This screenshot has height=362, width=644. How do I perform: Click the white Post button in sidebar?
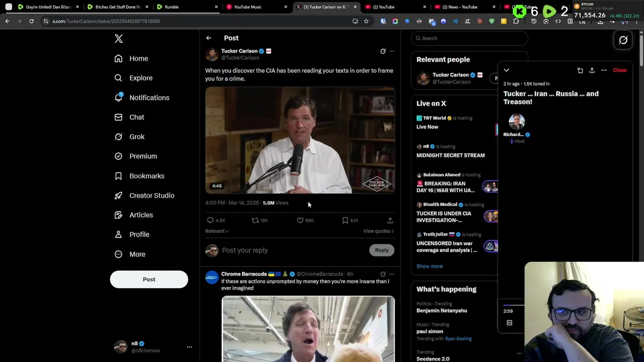point(149,280)
